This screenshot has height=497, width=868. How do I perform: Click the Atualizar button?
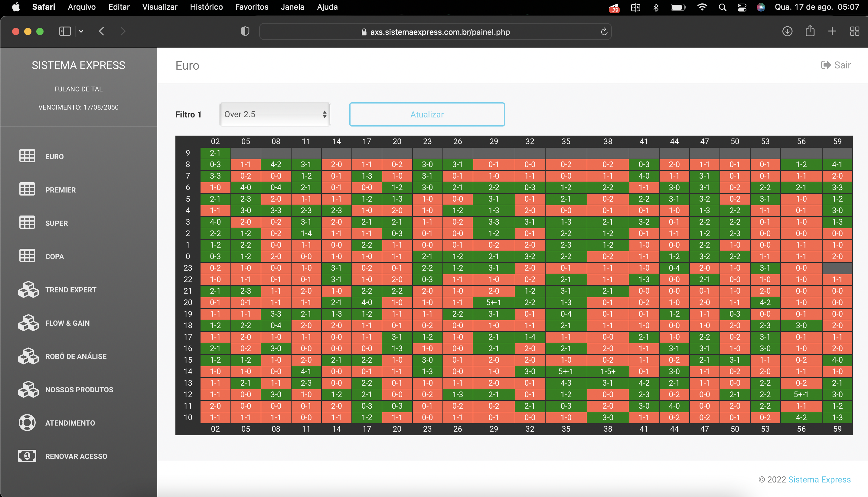(x=427, y=114)
